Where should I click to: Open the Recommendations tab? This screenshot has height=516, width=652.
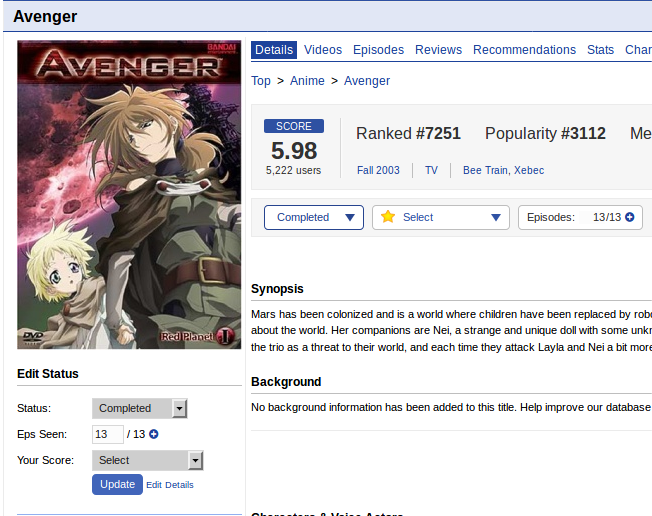[x=524, y=50]
